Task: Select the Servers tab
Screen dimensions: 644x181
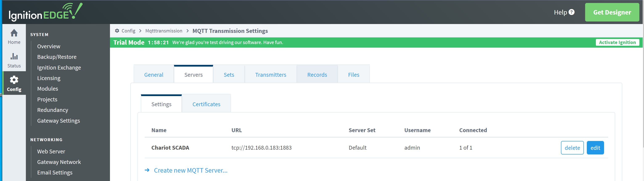Action: (x=193, y=74)
